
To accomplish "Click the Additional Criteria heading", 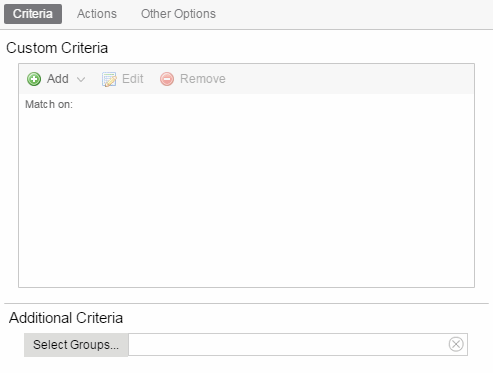I will (66, 318).
